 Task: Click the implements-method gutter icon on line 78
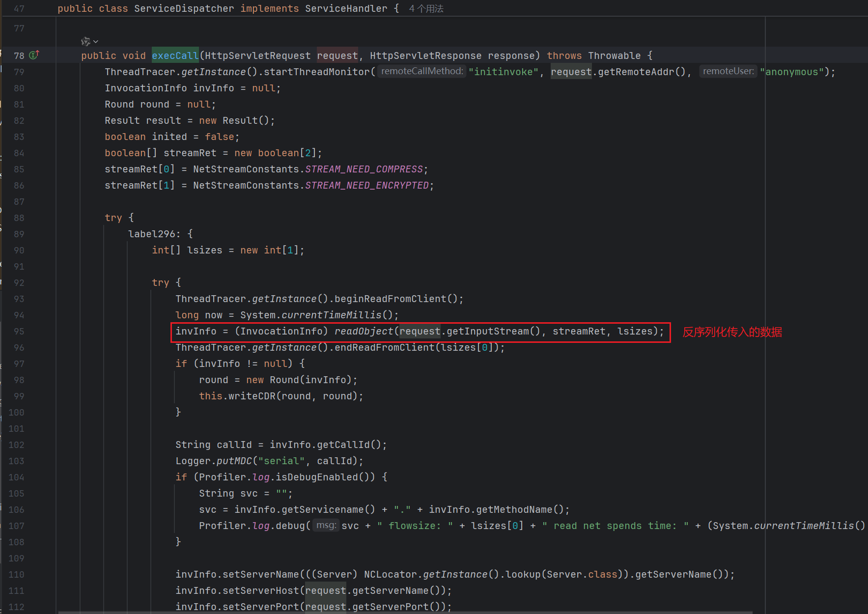34,55
